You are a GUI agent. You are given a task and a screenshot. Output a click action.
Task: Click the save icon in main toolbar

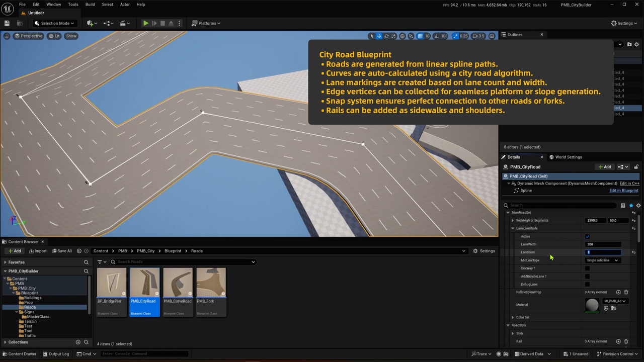point(7,23)
